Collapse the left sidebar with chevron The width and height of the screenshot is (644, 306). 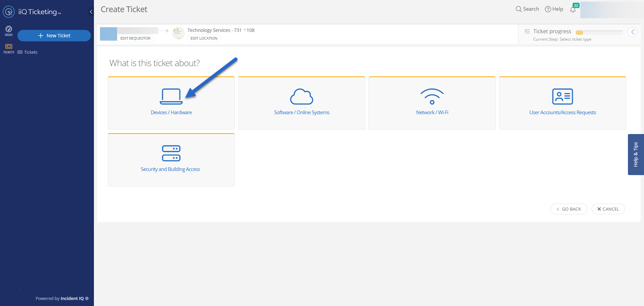click(91, 12)
